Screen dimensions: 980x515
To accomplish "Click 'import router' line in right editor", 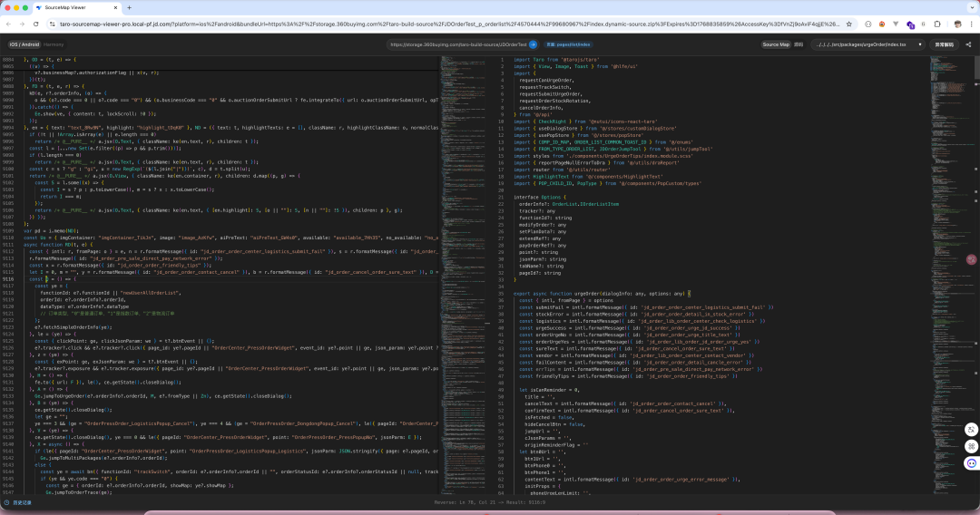I will (x=562, y=170).
